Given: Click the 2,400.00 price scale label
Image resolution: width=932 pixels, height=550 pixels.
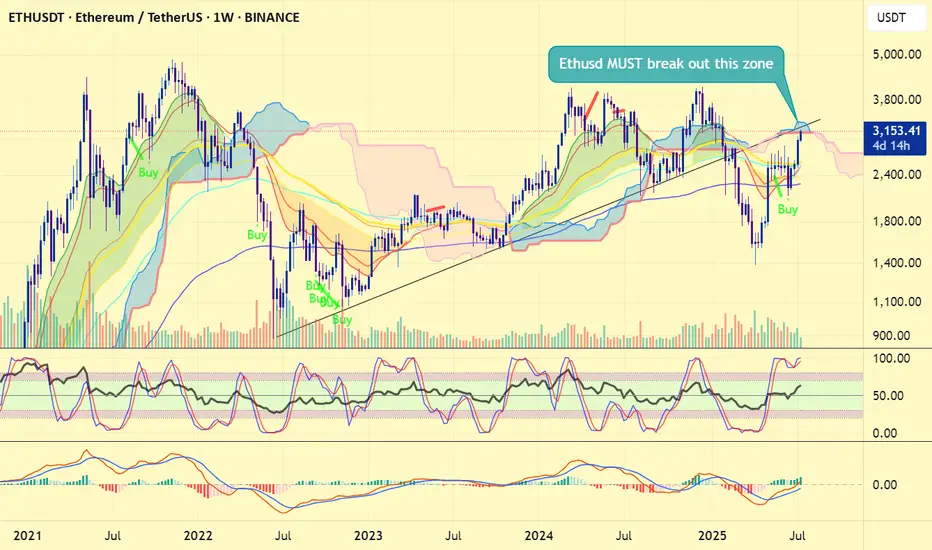Looking at the screenshot, I should 896,174.
